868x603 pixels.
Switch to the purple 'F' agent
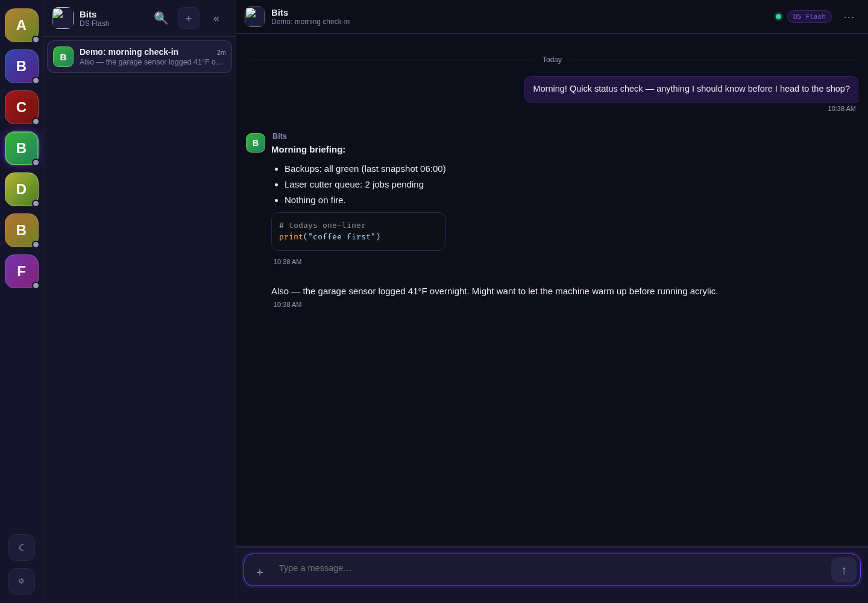22,271
